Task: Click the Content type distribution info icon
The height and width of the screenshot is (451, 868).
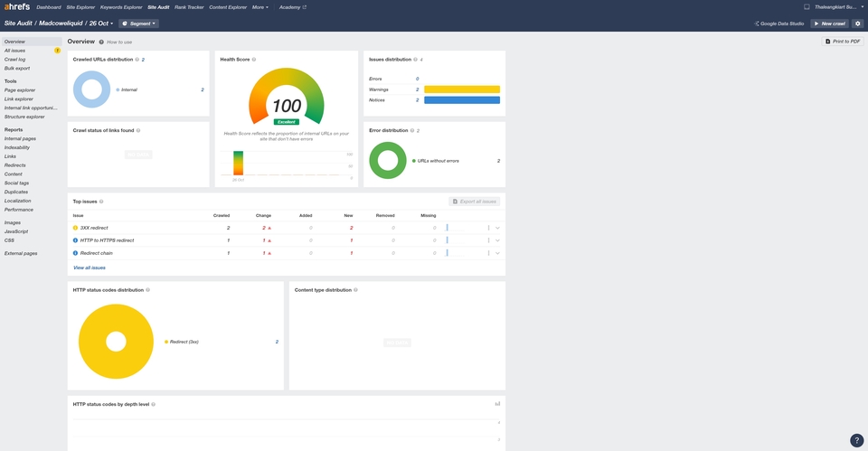Action: (x=355, y=290)
